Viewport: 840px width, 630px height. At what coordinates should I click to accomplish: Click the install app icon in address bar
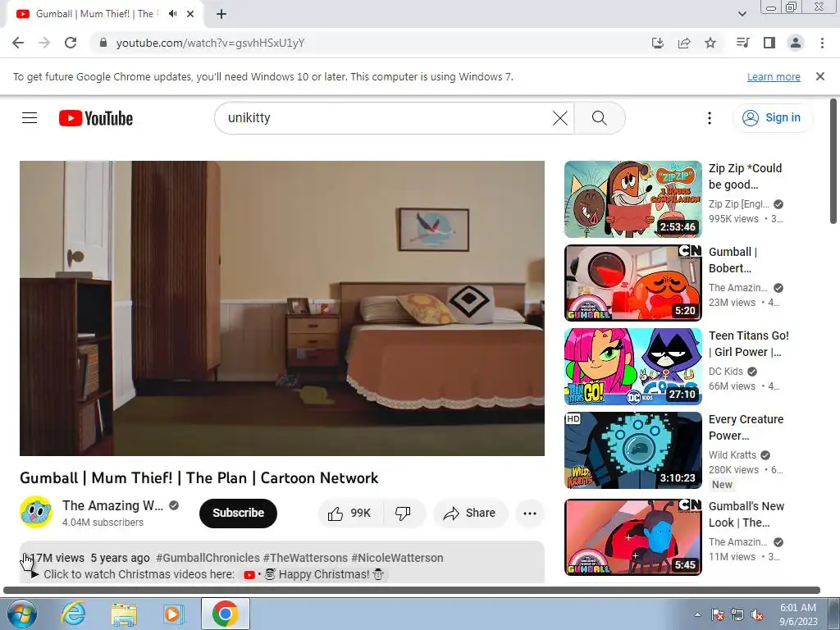[657, 43]
